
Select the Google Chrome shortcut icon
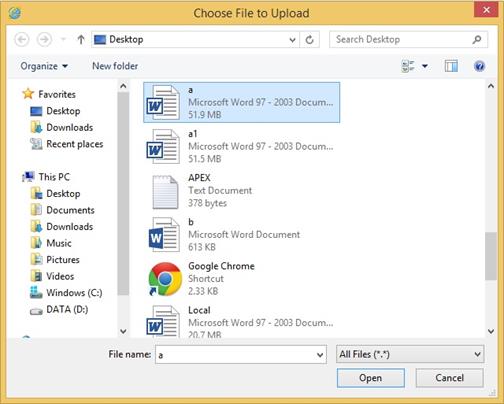pos(165,279)
